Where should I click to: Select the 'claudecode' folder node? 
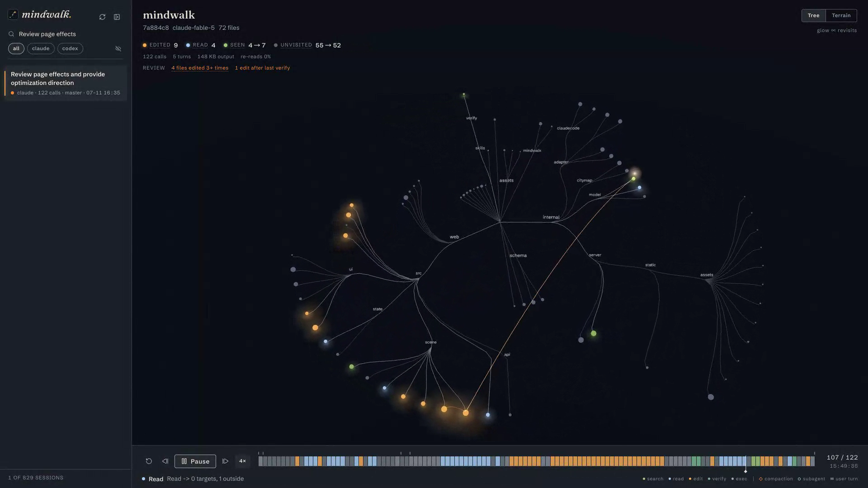pyautogui.click(x=568, y=128)
